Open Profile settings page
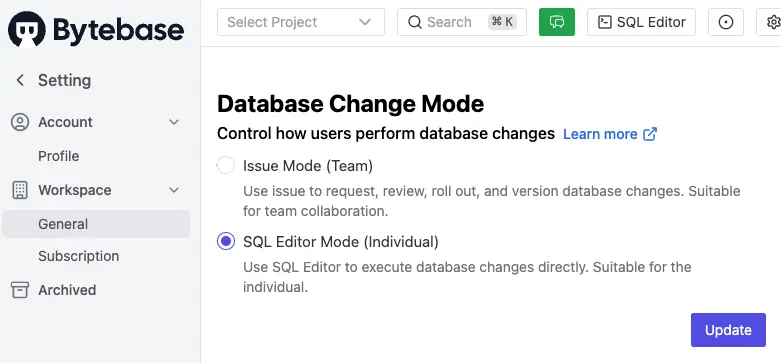The image size is (781, 363). point(59,156)
